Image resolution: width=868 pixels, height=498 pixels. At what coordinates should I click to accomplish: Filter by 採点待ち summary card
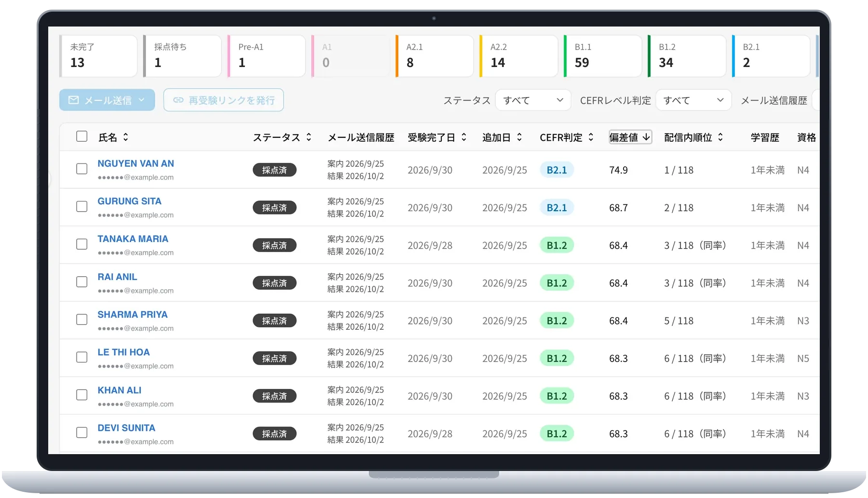point(182,56)
